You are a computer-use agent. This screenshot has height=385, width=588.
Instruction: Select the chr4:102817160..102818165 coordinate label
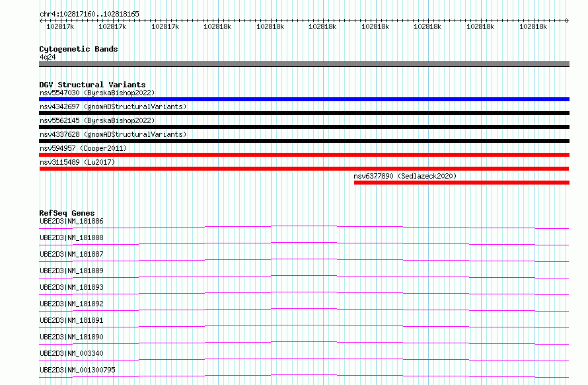point(89,14)
